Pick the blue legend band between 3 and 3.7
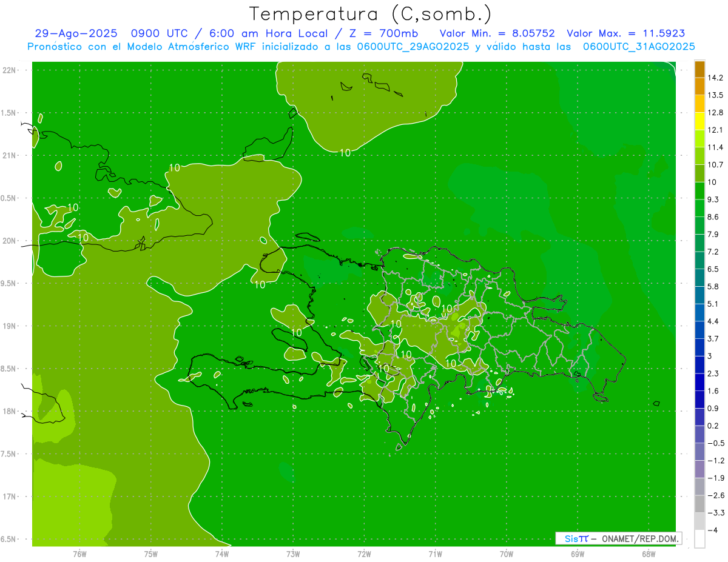This screenshot has height=562, width=728. point(699,347)
